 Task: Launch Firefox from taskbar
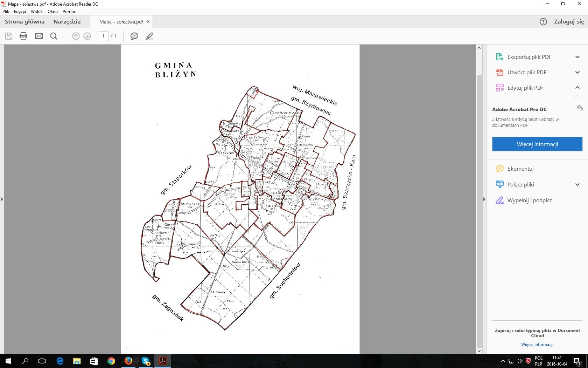(x=128, y=361)
